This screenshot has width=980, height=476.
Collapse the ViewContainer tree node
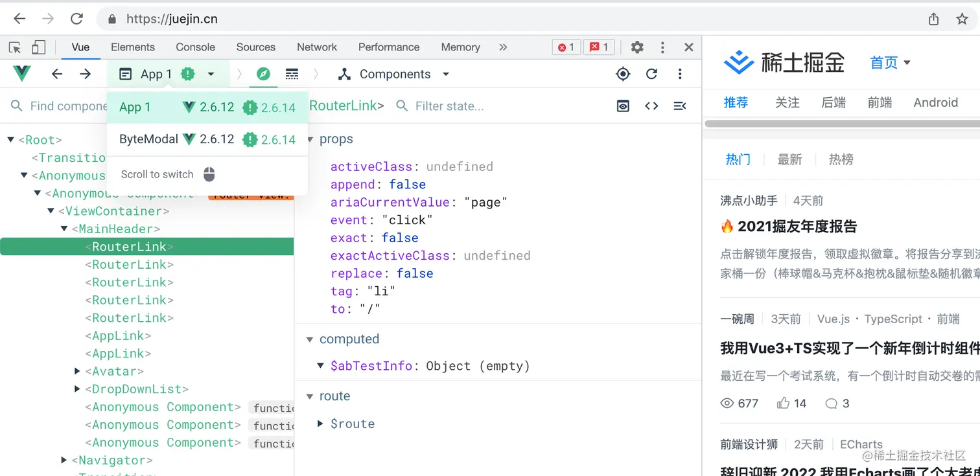(51, 211)
